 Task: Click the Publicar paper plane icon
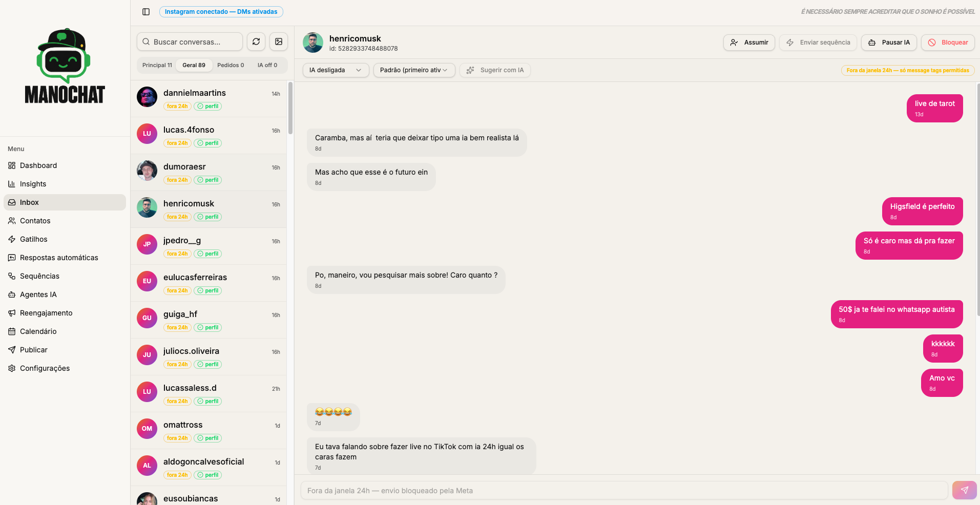tap(12, 350)
